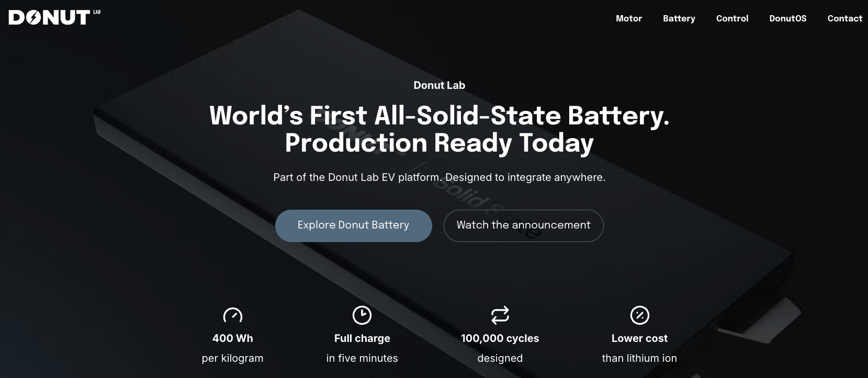Click the speedometer icon above 400 Wh
Screen dimensions: 868x378
[233, 315]
